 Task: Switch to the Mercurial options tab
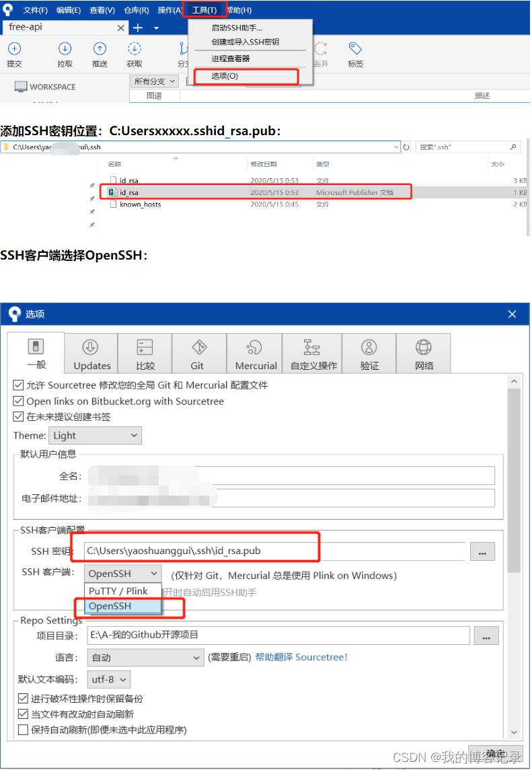[256, 353]
